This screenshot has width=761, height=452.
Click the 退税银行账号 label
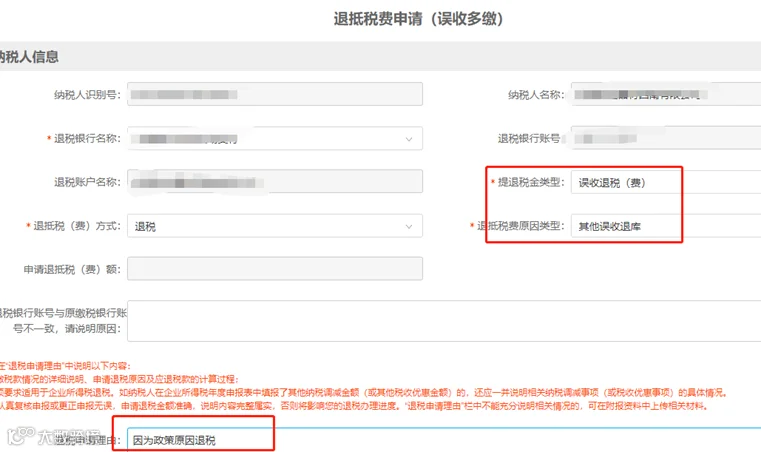pyautogui.click(x=529, y=138)
